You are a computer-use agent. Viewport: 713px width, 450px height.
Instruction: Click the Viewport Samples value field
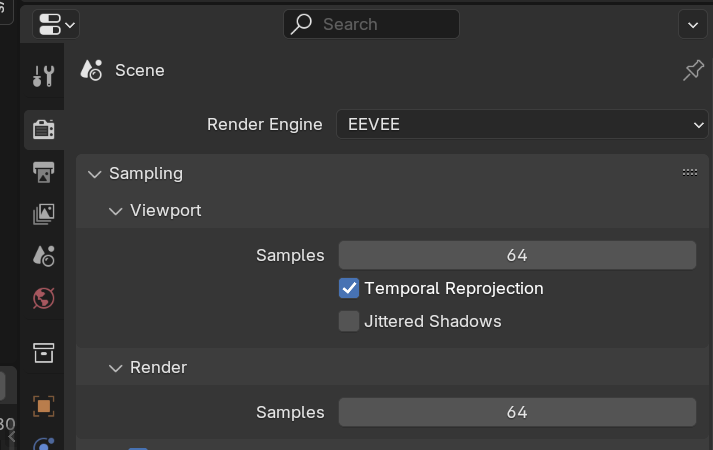[517, 255]
